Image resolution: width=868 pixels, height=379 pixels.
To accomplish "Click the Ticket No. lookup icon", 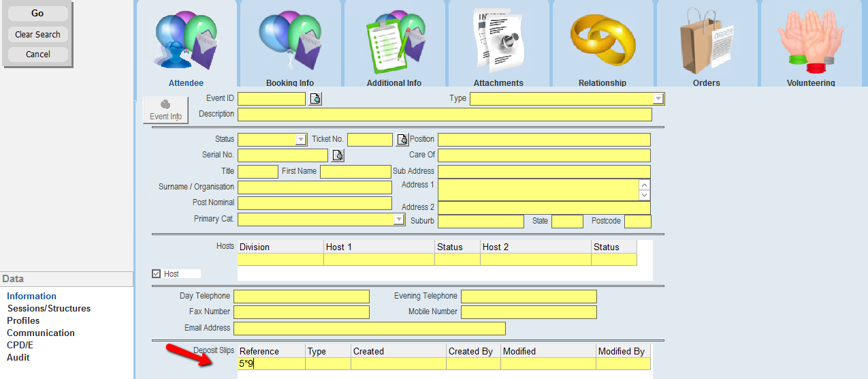I will (402, 140).
